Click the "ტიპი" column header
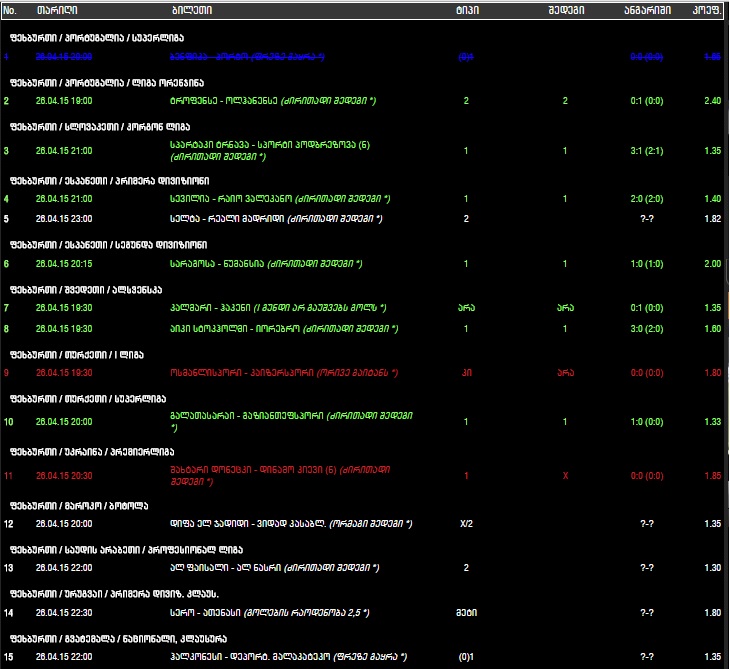The image size is (730, 669). click(x=466, y=10)
